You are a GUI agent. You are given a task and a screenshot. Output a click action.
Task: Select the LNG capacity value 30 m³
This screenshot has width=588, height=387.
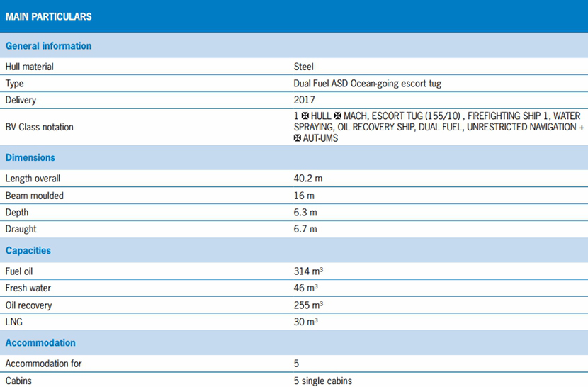[x=305, y=322]
